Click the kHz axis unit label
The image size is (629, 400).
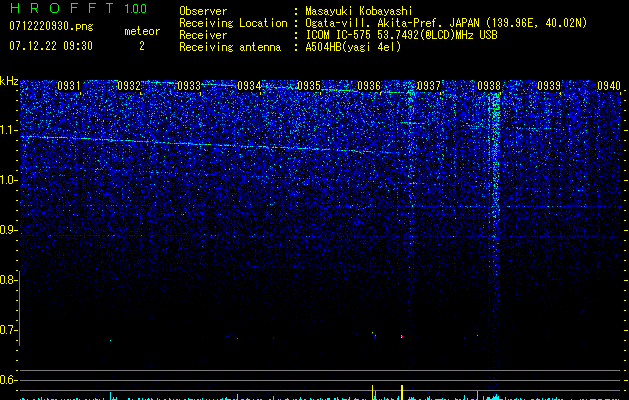click(9, 81)
